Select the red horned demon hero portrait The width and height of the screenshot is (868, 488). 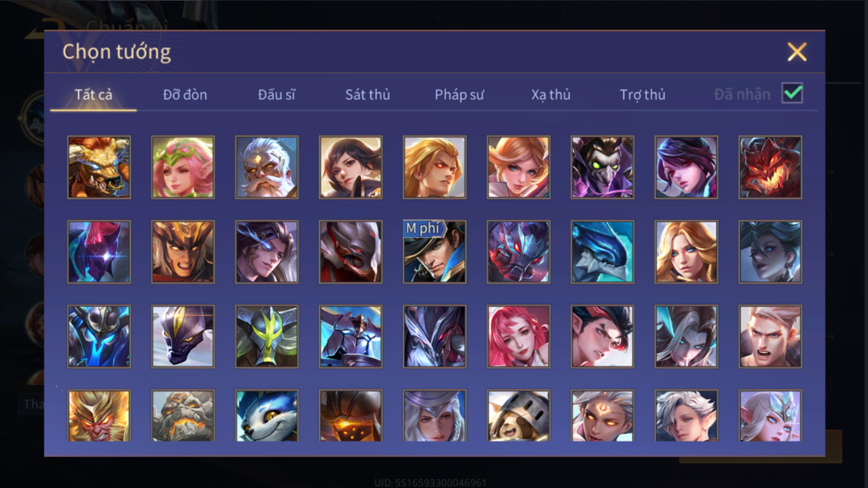coord(770,167)
